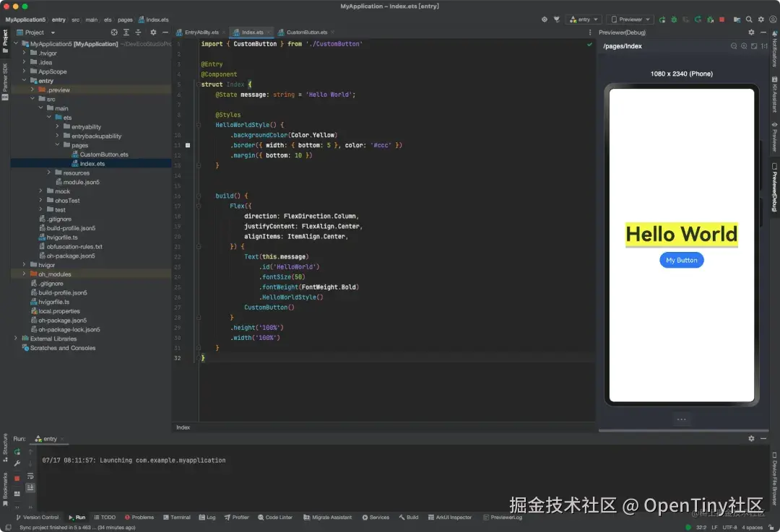This screenshot has height=532, width=780.
Task: Click Collapse All icon in Project panel
Action: click(138, 32)
